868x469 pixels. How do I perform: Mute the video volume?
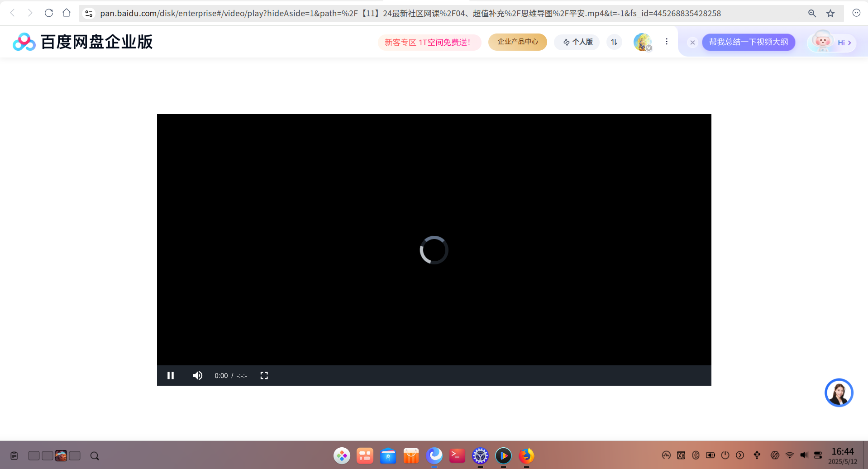click(x=198, y=375)
